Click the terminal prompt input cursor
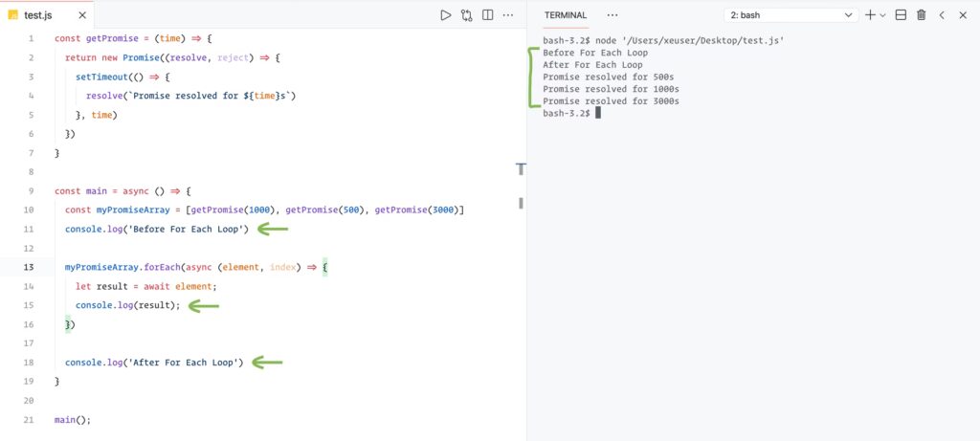This screenshot has height=441, width=980. [597, 113]
